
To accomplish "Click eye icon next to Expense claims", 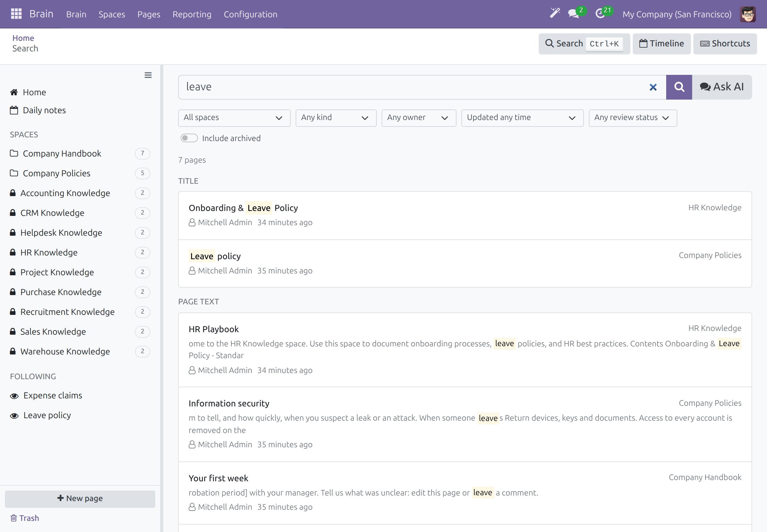I will (x=14, y=396).
